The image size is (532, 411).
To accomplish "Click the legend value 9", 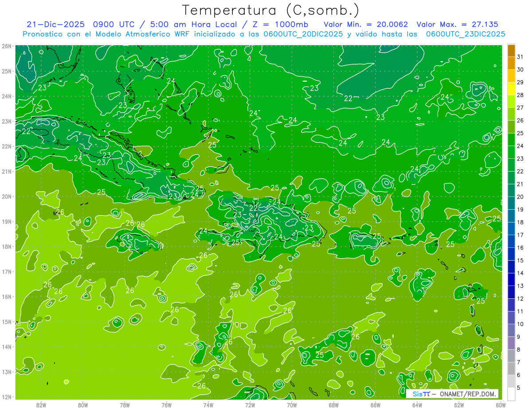I will point(519,337).
